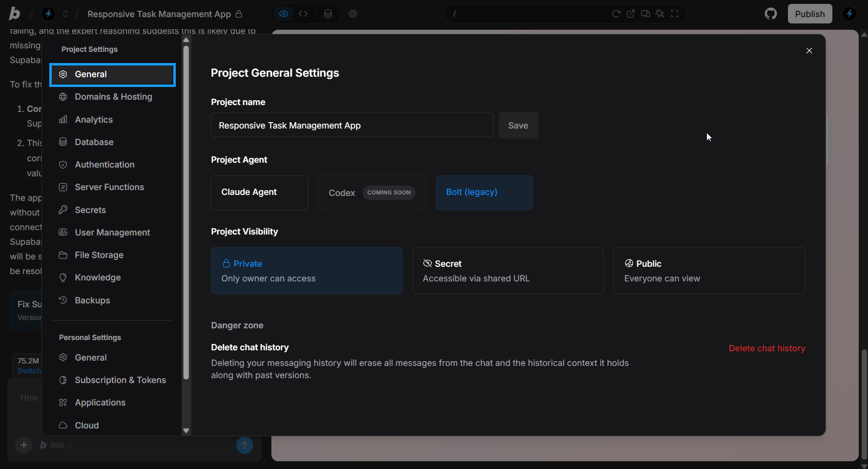Select Claude Agent as project agent
Viewport: 868px width, 469px height.
click(260, 192)
